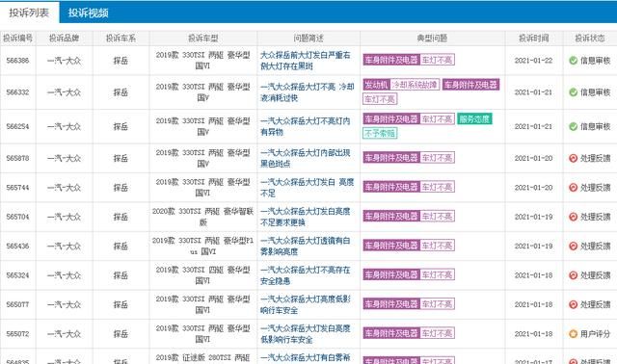Click 2019款 330TSI 四驱 豪华型 国VI cell
Viewport: 617px width, 364px height.
tap(203, 275)
